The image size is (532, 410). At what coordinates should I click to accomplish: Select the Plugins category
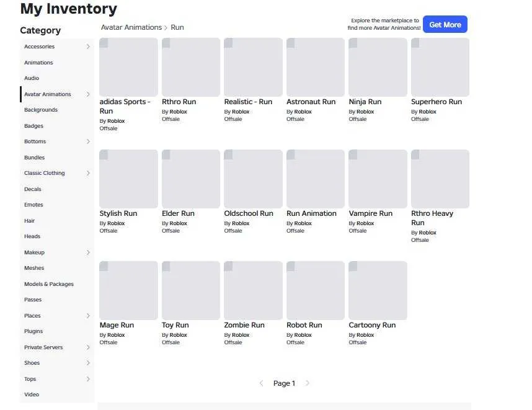pos(33,331)
